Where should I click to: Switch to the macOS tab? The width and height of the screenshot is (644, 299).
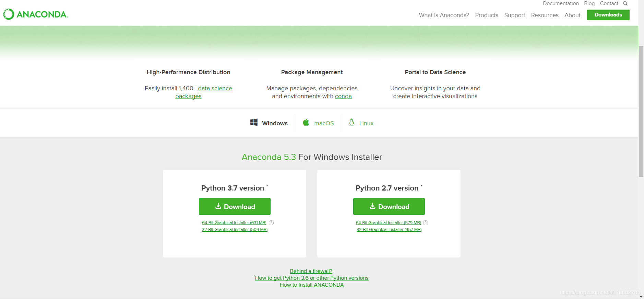318,123
